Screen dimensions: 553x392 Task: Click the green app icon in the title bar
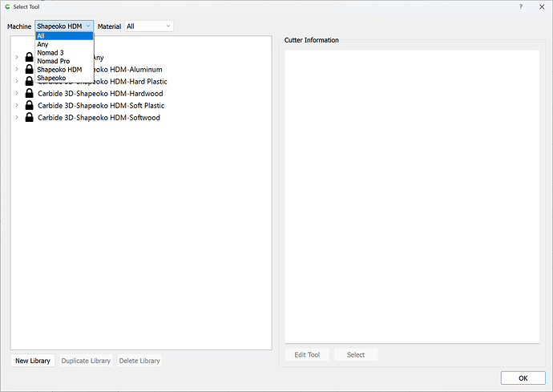[x=7, y=6]
